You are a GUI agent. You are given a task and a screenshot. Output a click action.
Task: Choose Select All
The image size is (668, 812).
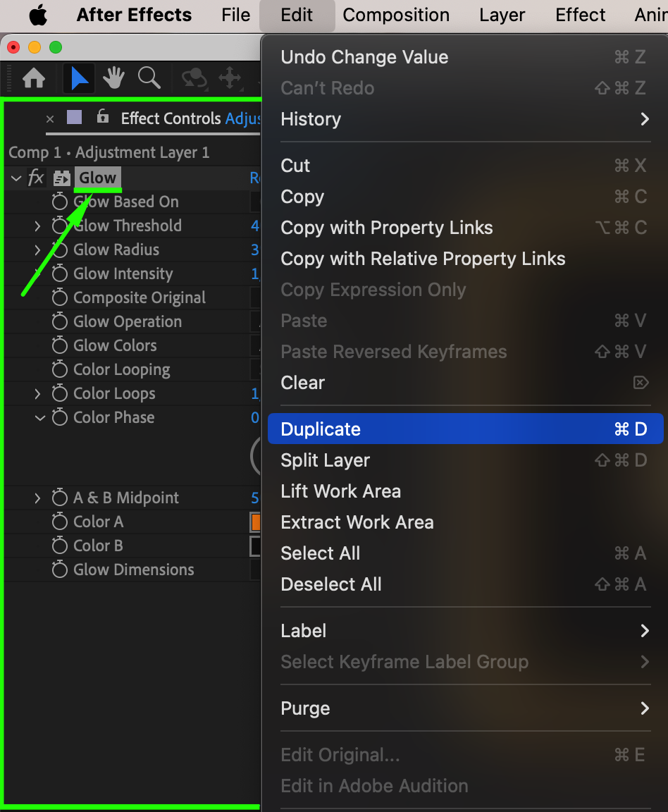465,553
